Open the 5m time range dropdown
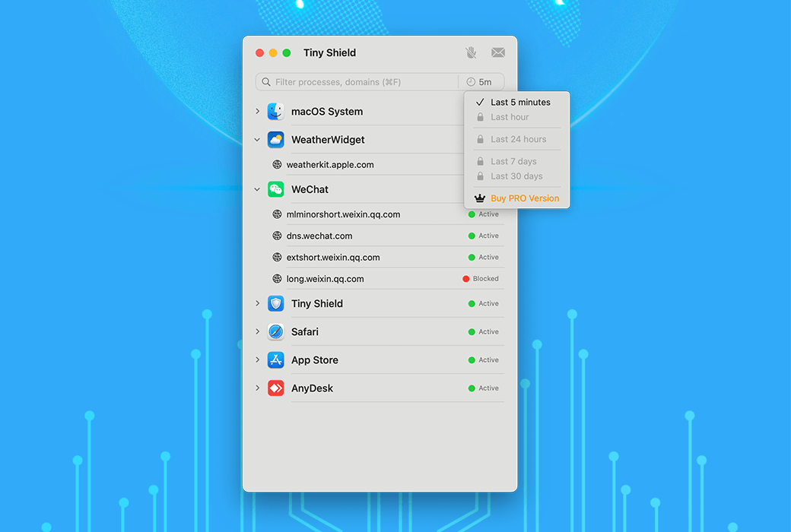 [481, 81]
